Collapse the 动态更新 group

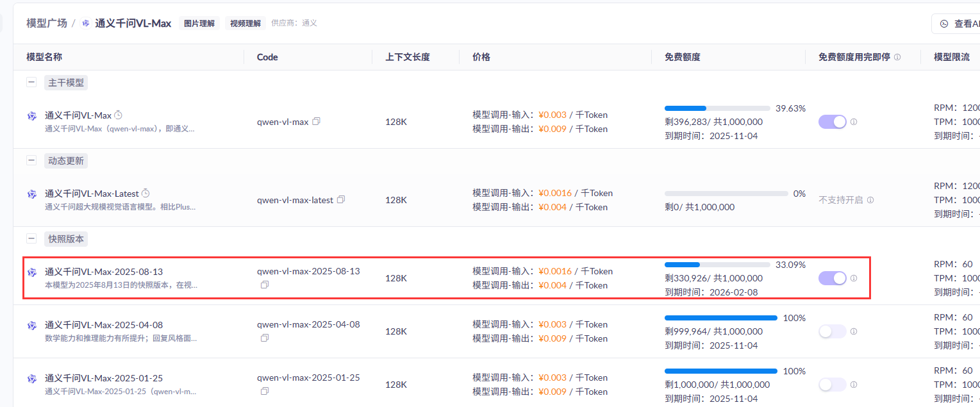[31, 160]
